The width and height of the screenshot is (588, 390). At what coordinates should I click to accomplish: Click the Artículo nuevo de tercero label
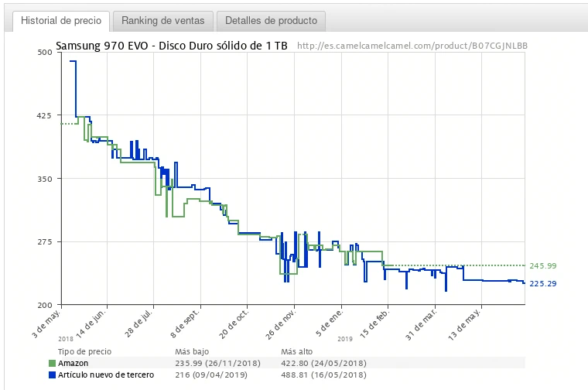pos(105,375)
